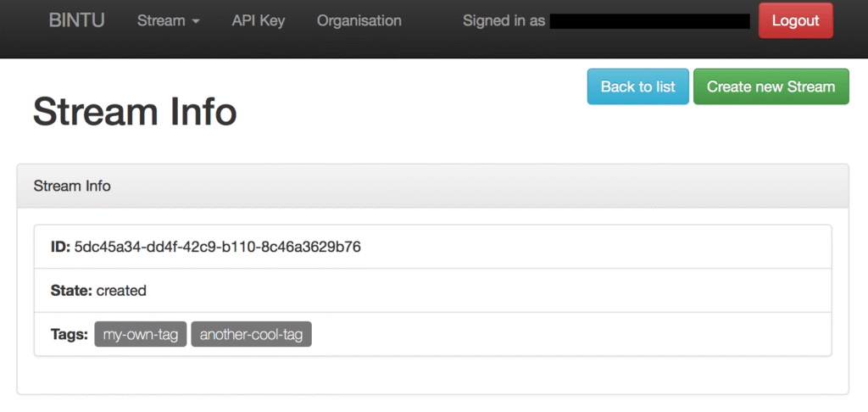This screenshot has width=868, height=412.
Task: Click the Stream Info panel header bar
Action: [432, 186]
